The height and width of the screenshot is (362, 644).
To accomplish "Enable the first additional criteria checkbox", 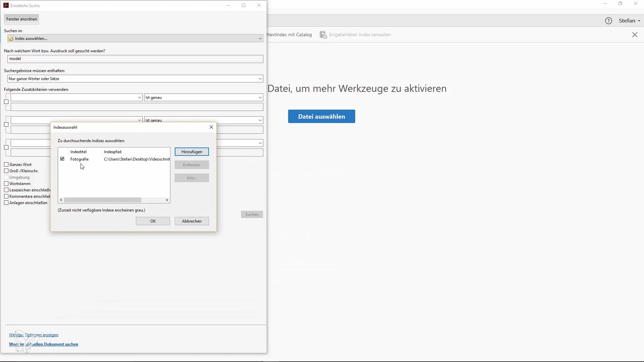I will click(6, 102).
